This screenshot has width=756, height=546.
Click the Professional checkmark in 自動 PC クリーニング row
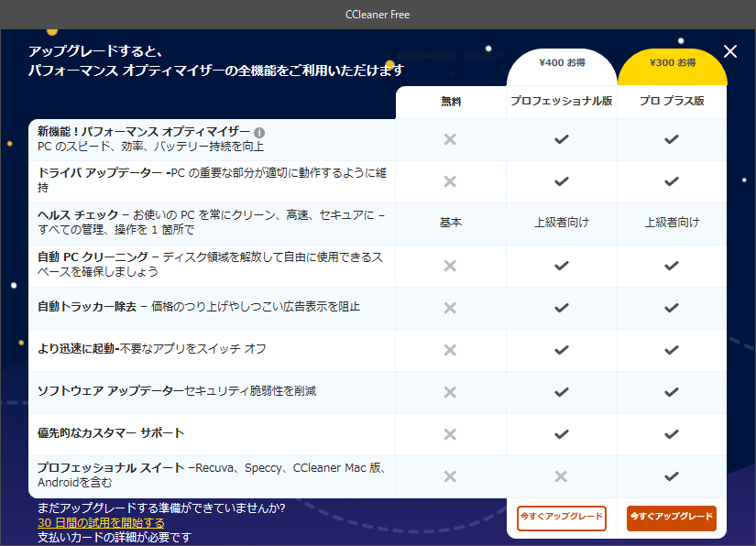click(x=561, y=266)
